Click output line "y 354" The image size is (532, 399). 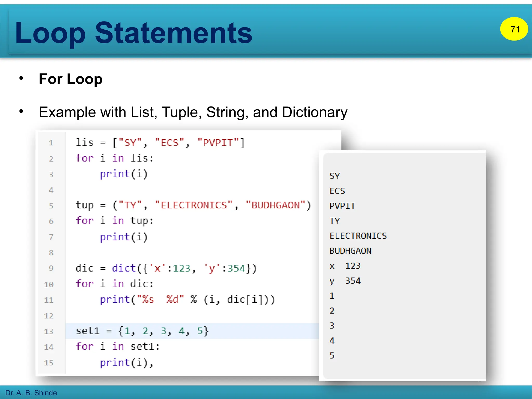tap(345, 281)
